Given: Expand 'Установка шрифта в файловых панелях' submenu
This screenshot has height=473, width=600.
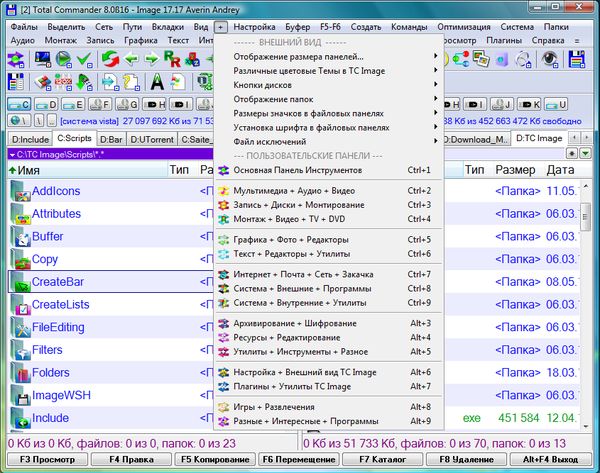Looking at the screenshot, I should pyautogui.click(x=329, y=127).
